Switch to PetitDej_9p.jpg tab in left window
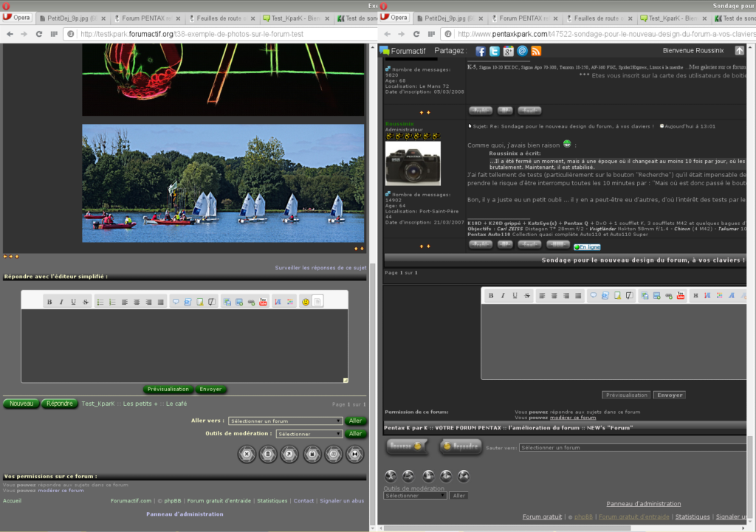756x532 pixels. click(x=72, y=18)
